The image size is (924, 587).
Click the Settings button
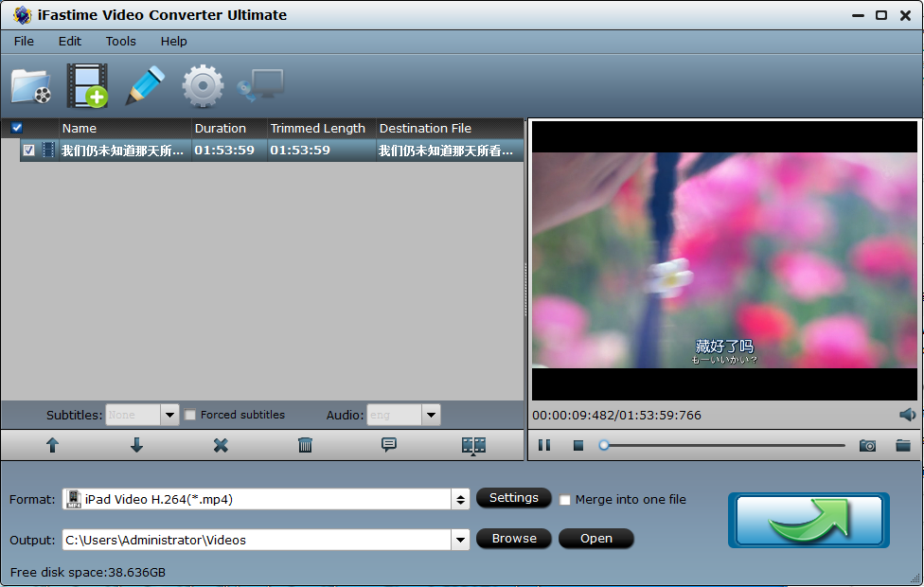pyautogui.click(x=513, y=498)
